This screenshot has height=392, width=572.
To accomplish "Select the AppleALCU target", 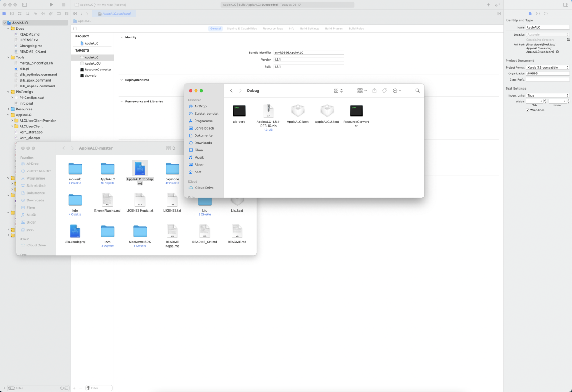I will 93,64.
